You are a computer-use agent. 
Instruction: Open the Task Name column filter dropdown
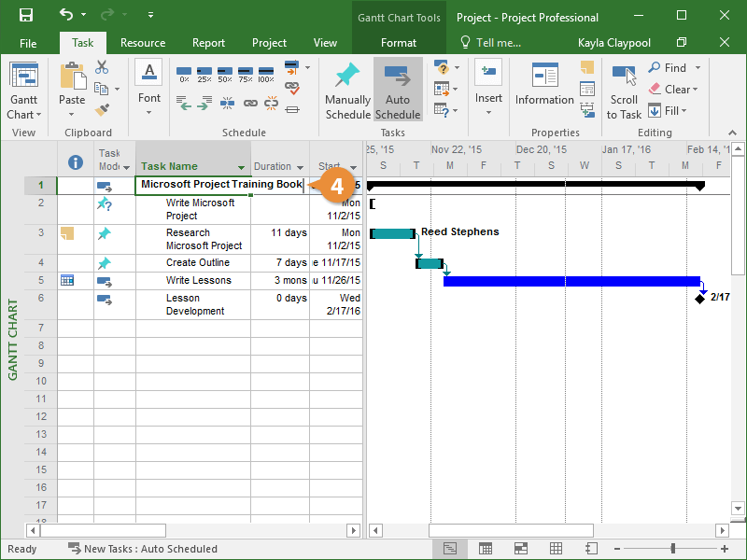pyautogui.click(x=242, y=167)
